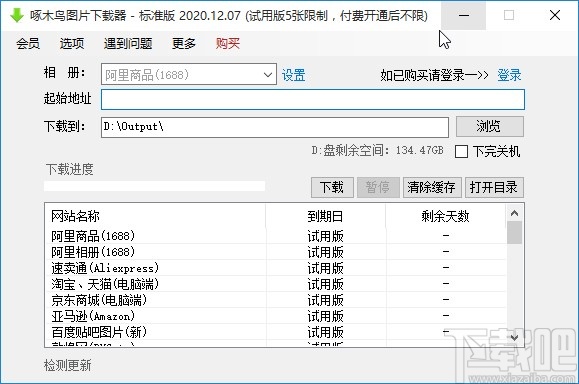Click the 剩余天数 column header

pos(445,216)
